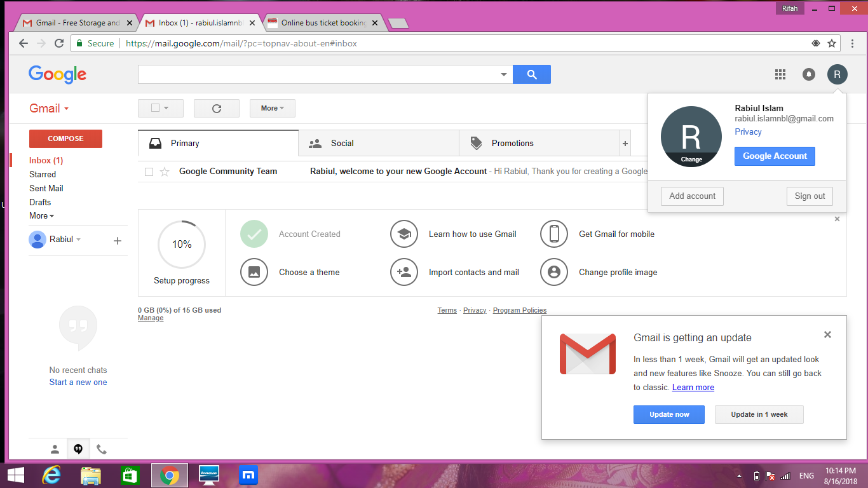This screenshot has width=868, height=488.
Task: Click the round R account avatar in header
Action: [x=837, y=74]
